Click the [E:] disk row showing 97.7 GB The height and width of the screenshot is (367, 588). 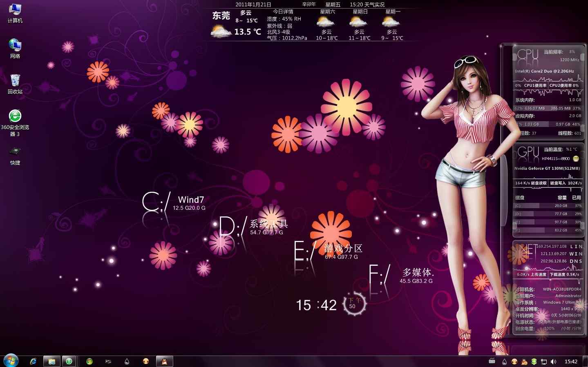548,222
